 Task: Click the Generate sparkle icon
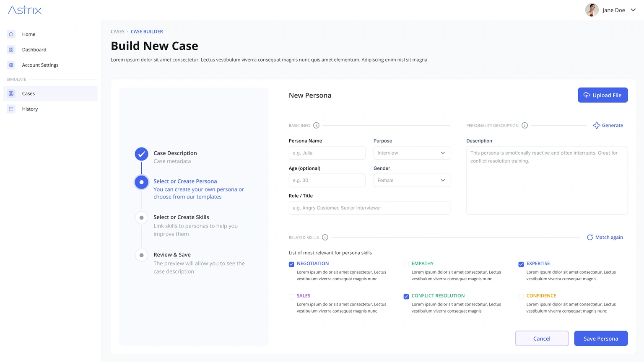(597, 125)
